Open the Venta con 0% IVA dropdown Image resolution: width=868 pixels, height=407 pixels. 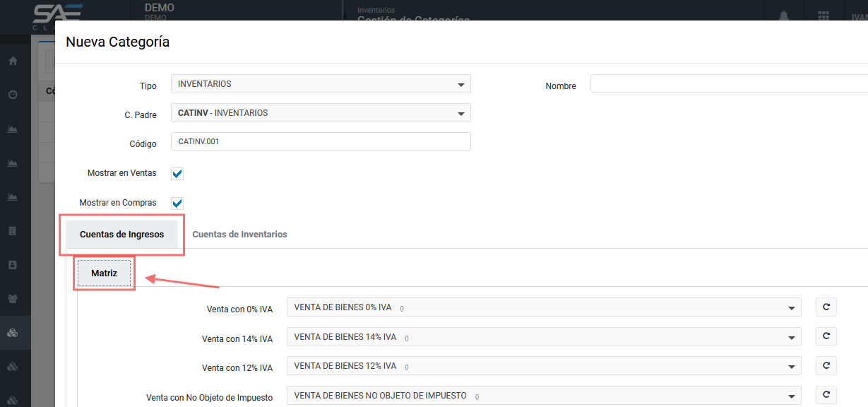tap(543, 307)
